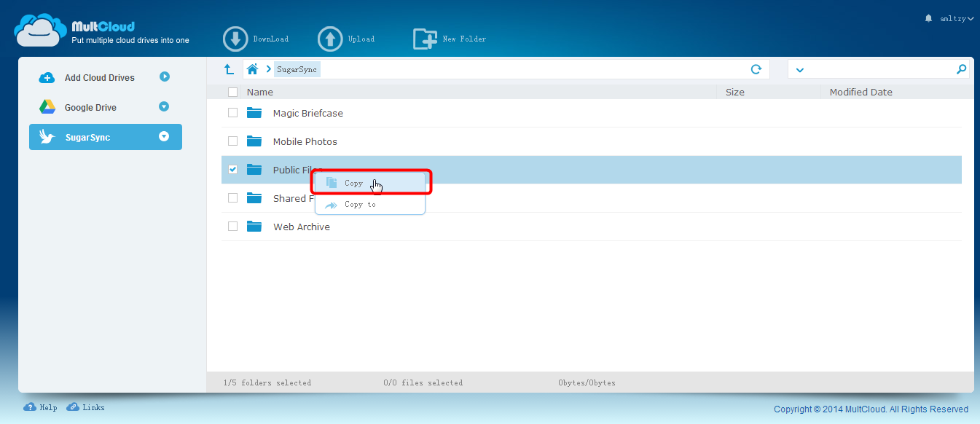980x424 pixels.
Task: Click the Download arrow icon
Action: [235, 39]
